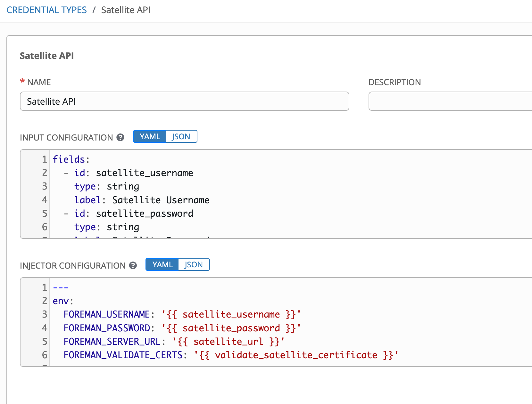Open the Input Configuration help icon
The image size is (532, 404).
(x=120, y=137)
